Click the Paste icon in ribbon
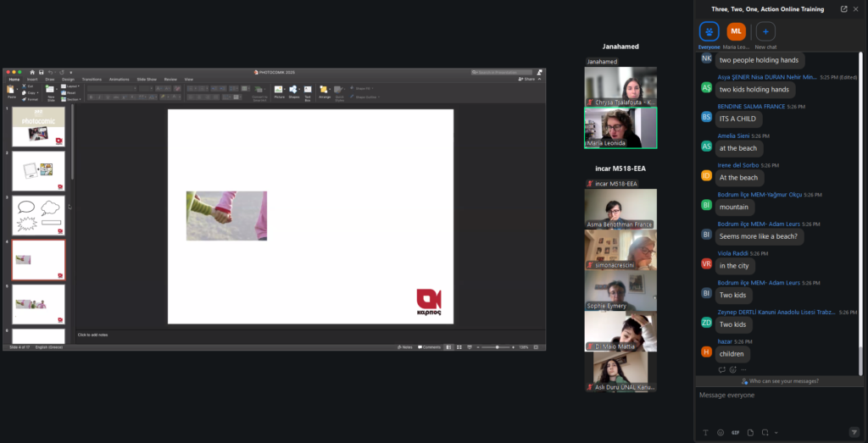868x443 pixels. tap(11, 90)
